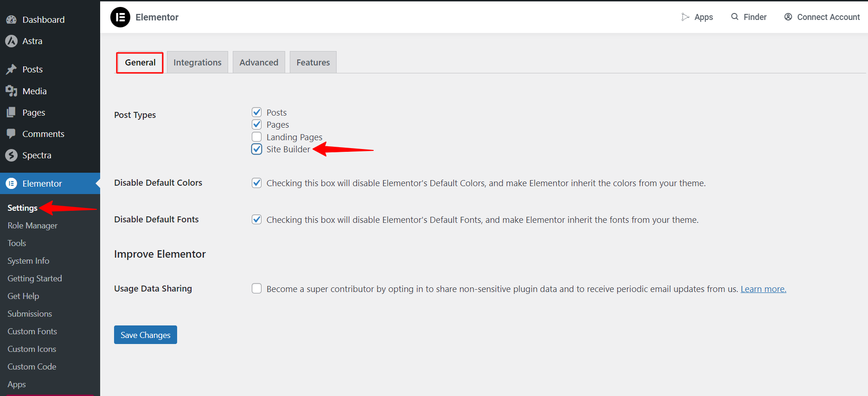The height and width of the screenshot is (396, 868).
Task: Switch to the Features tab
Action: click(313, 62)
